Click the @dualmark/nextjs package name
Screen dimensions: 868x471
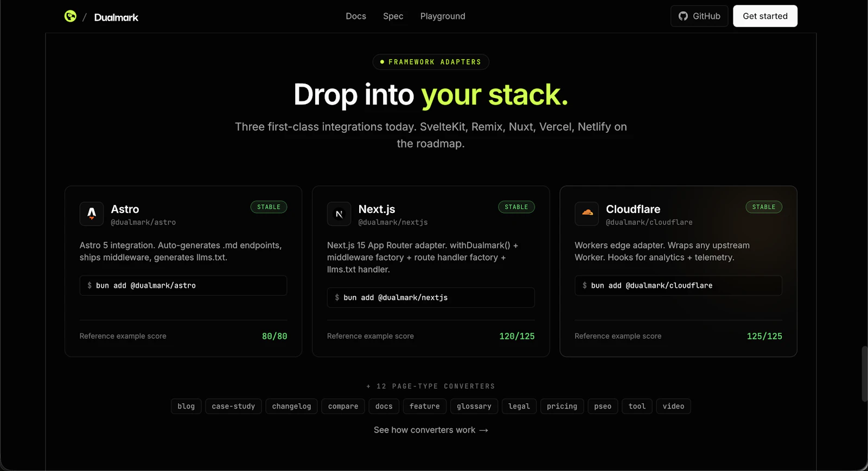click(393, 222)
